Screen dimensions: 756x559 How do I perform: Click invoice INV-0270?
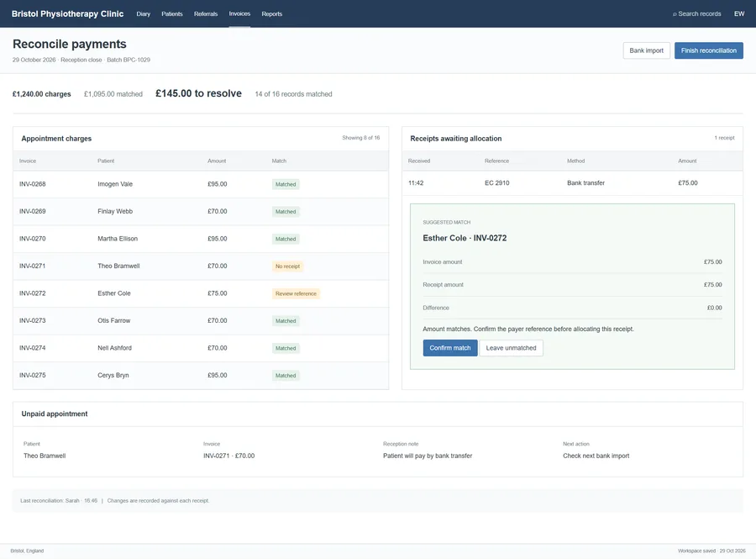[32, 239]
